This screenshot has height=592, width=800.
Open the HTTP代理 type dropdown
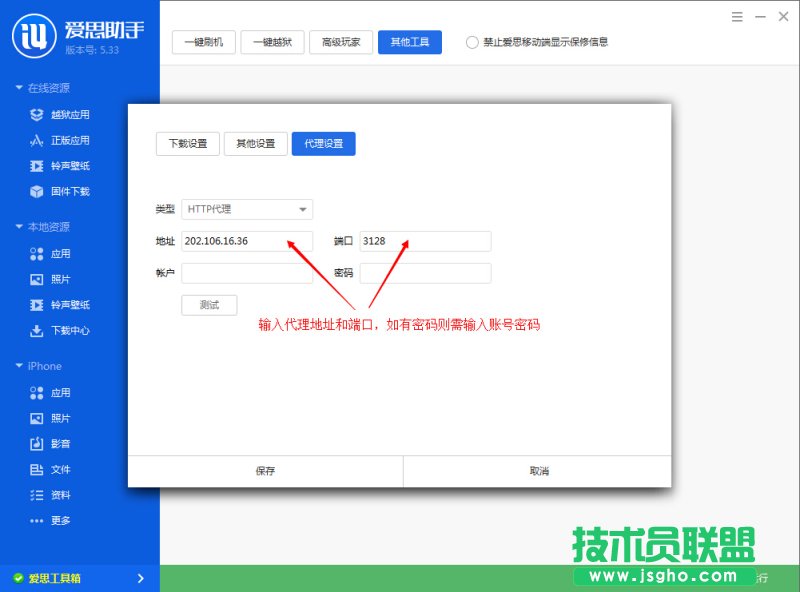click(x=247, y=209)
